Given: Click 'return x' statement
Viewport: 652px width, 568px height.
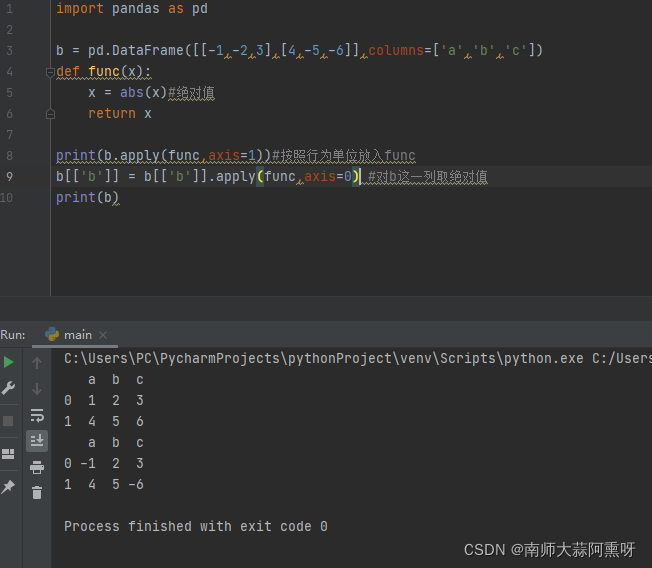Looking at the screenshot, I should point(120,114).
